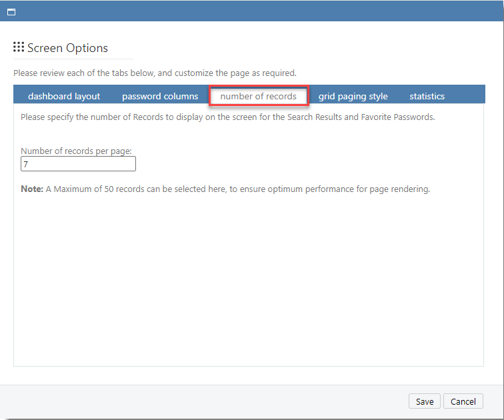Image resolution: width=504 pixels, height=420 pixels.
Task: Click the empty footer area left of Save
Action: coord(200,401)
